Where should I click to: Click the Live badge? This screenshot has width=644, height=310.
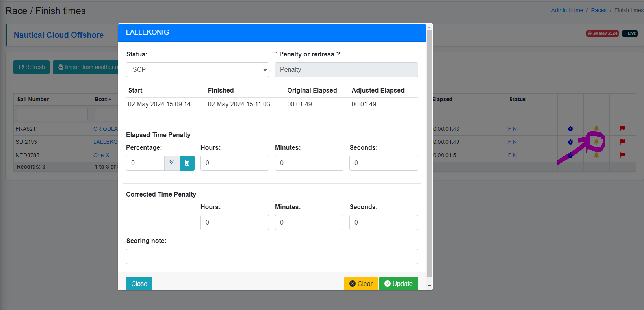pos(630,33)
